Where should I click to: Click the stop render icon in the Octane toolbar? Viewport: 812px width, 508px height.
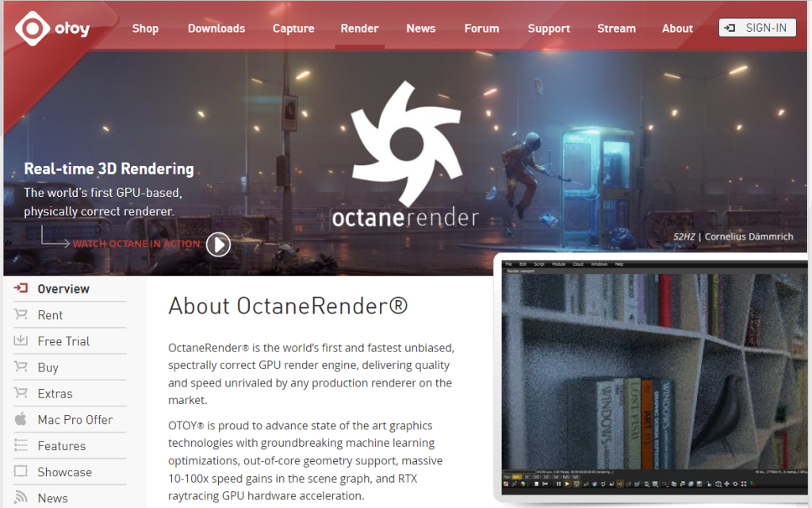(x=536, y=484)
